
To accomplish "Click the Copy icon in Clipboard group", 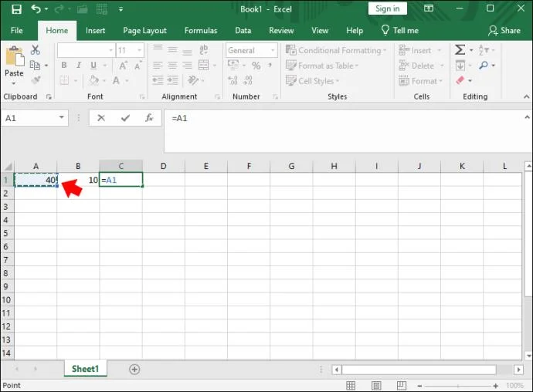I will 35,65.
